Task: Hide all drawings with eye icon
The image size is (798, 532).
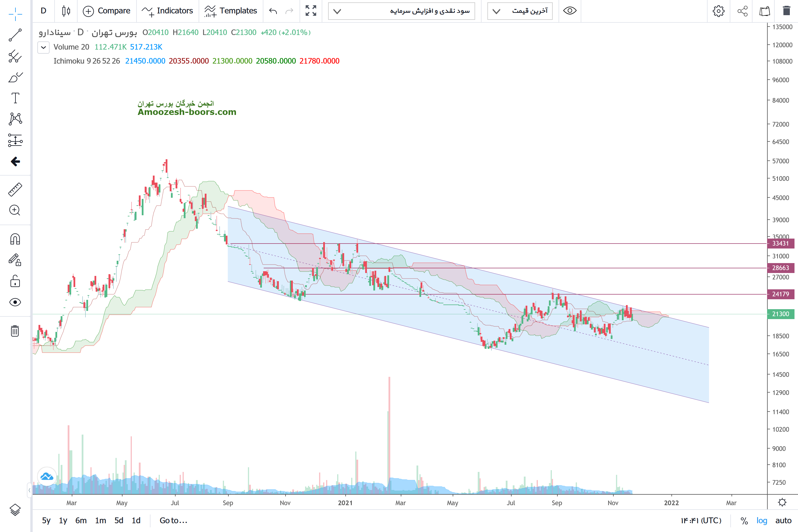Action: [15, 302]
